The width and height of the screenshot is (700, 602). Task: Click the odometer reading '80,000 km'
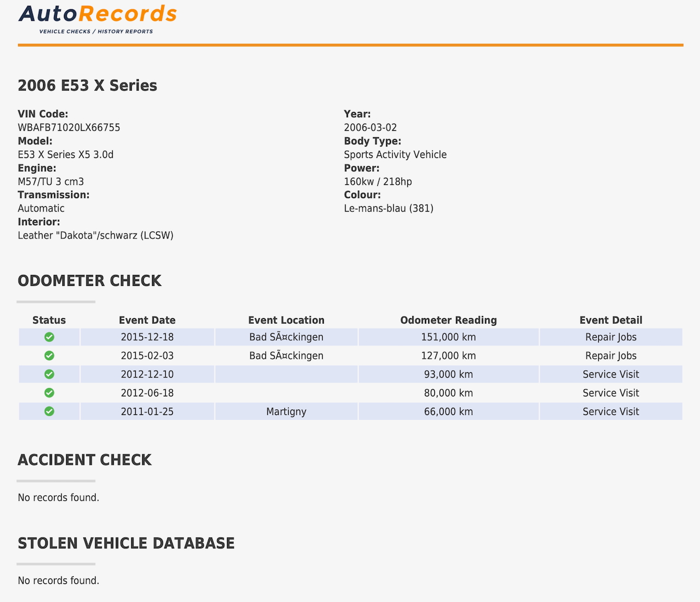[x=448, y=393]
